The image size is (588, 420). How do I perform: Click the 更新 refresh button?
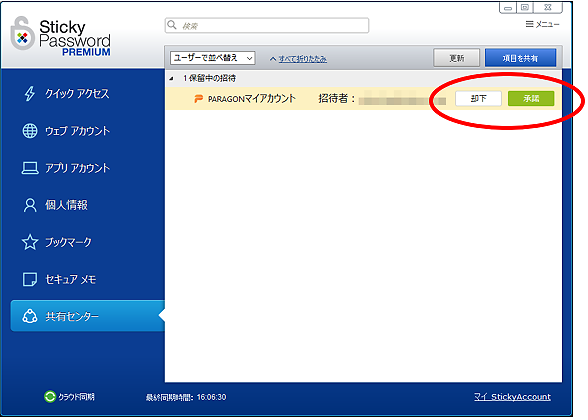click(456, 58)
